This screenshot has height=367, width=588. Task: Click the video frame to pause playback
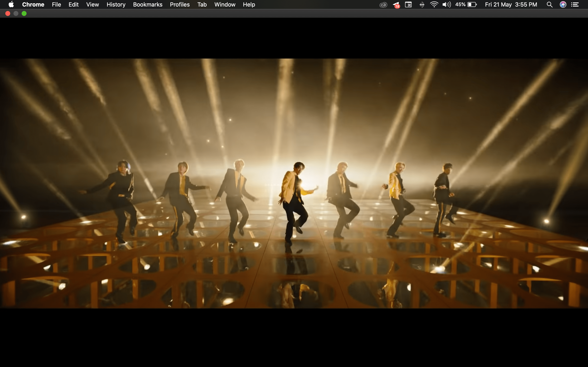[x=294, y=183]
